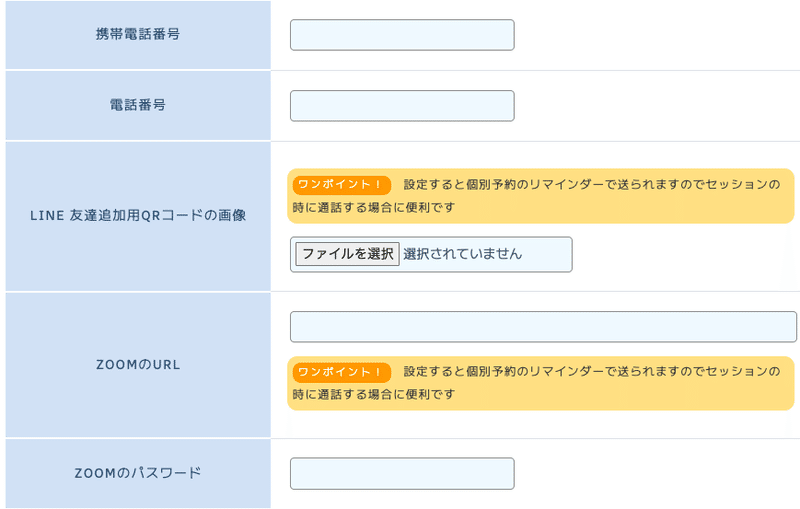800x509 pixels.
Task: Click the file upload field box for QR image
Action: click(x=431, y=254)
